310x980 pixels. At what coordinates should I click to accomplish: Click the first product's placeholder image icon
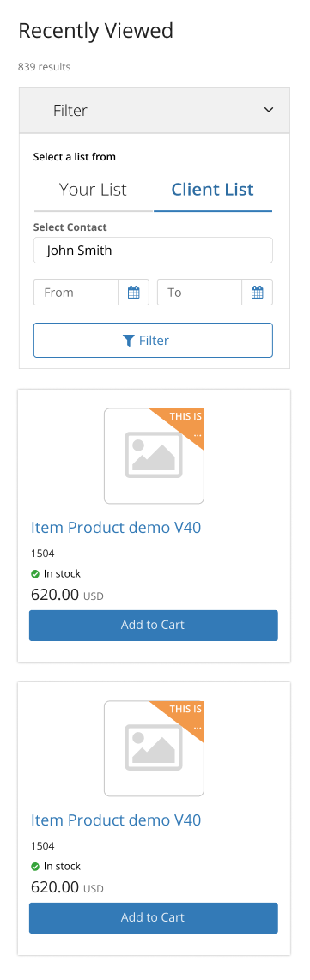(x=154, y=455)
